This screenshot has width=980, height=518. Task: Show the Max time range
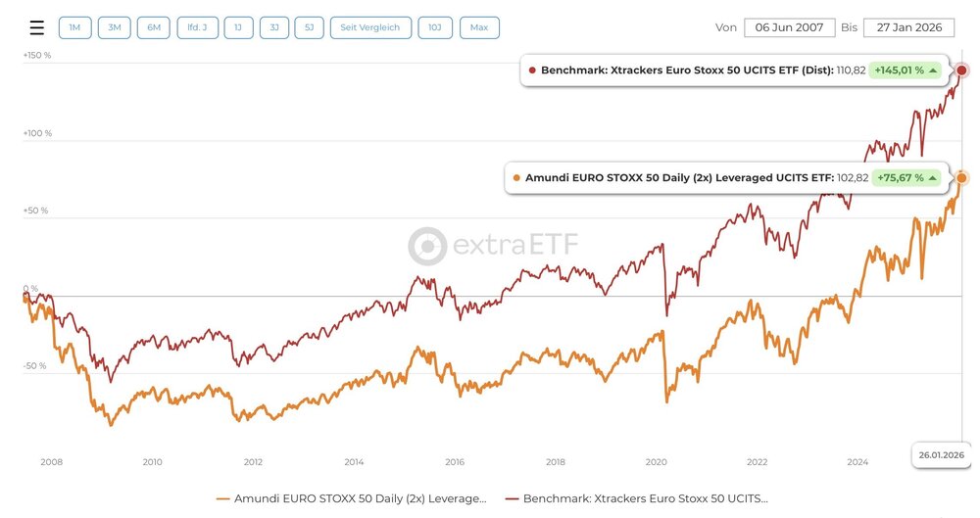(479, 27)
